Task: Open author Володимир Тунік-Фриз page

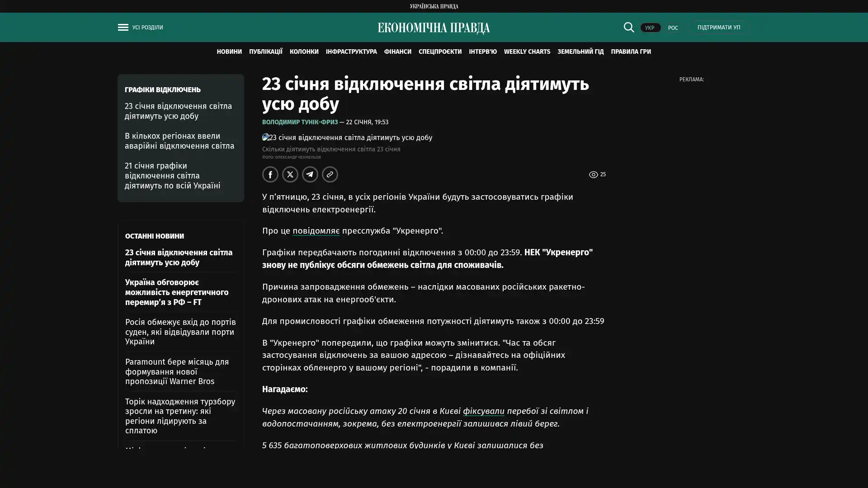Action: (300, 122)
